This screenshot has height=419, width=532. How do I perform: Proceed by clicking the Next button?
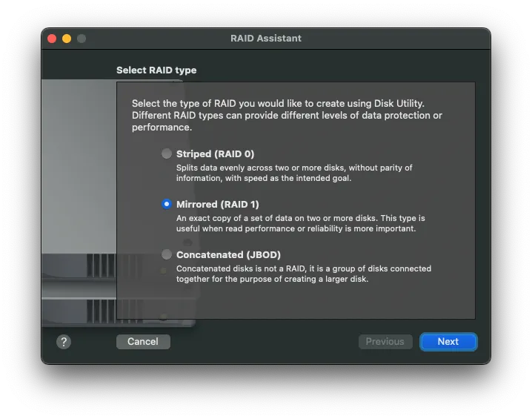click(x=448, y=342)
